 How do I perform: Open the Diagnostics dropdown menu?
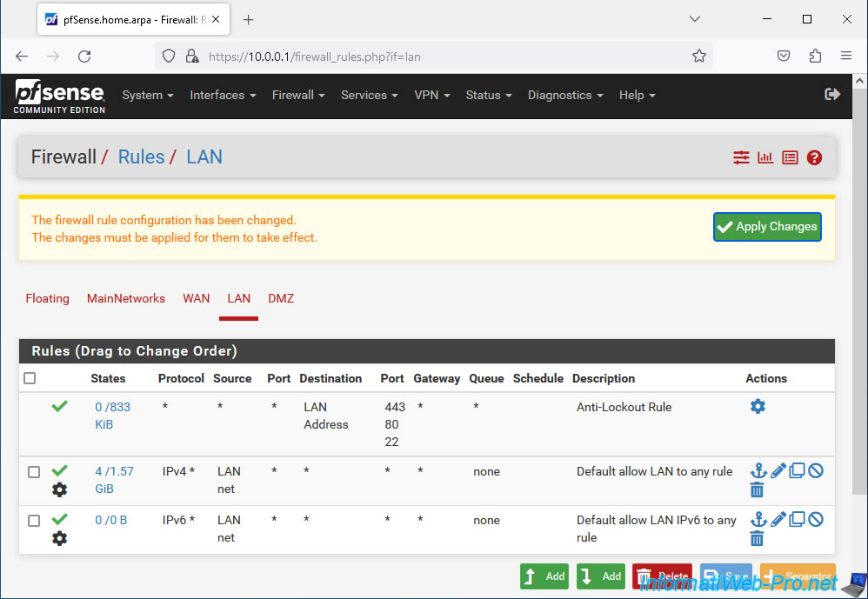tap(565, 96)
